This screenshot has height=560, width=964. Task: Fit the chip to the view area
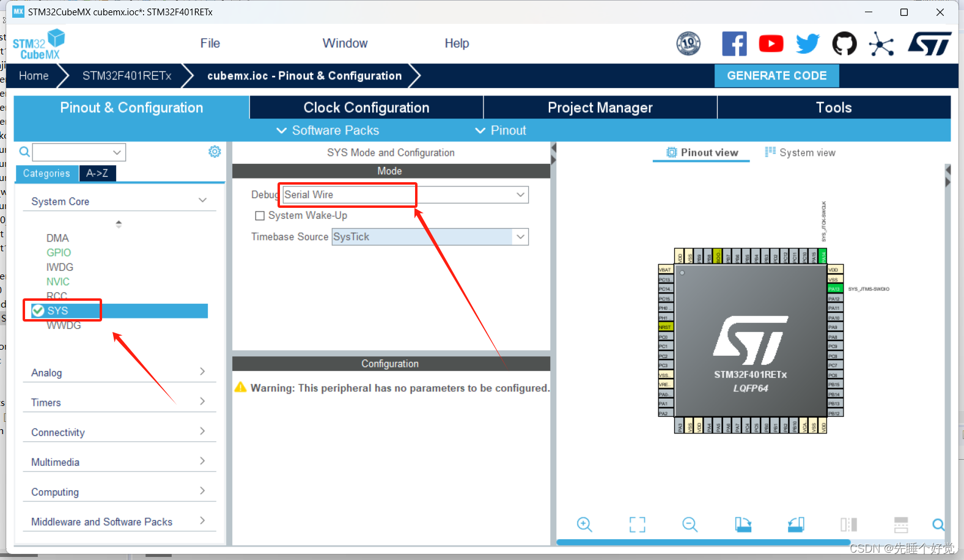point(638,525)
